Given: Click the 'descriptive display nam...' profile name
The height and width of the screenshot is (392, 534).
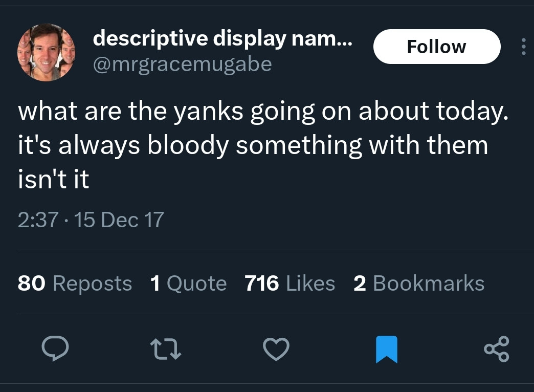Looking at the screenshot, I should click(222, 38).
